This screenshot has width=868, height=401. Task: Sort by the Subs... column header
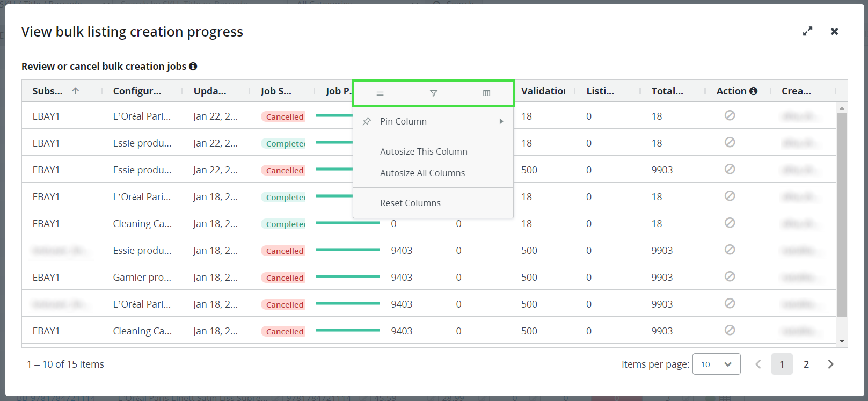pos(48,91)
